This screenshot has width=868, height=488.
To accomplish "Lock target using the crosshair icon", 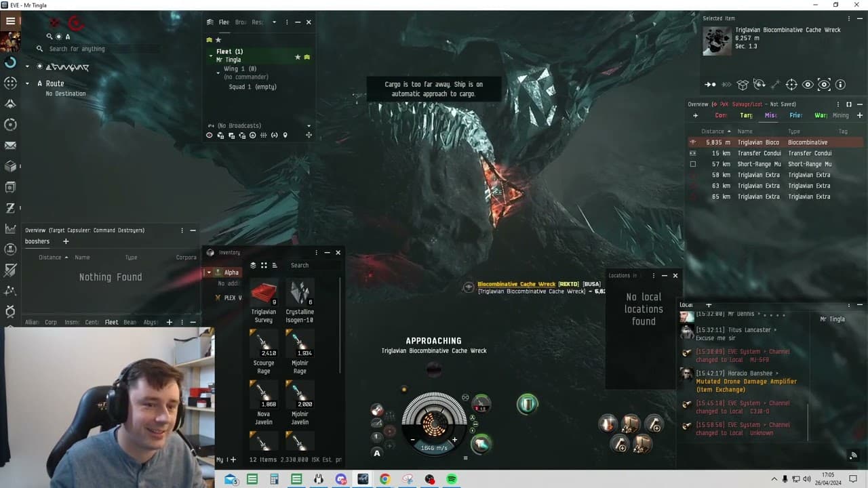I will click(x=791, y=85).
